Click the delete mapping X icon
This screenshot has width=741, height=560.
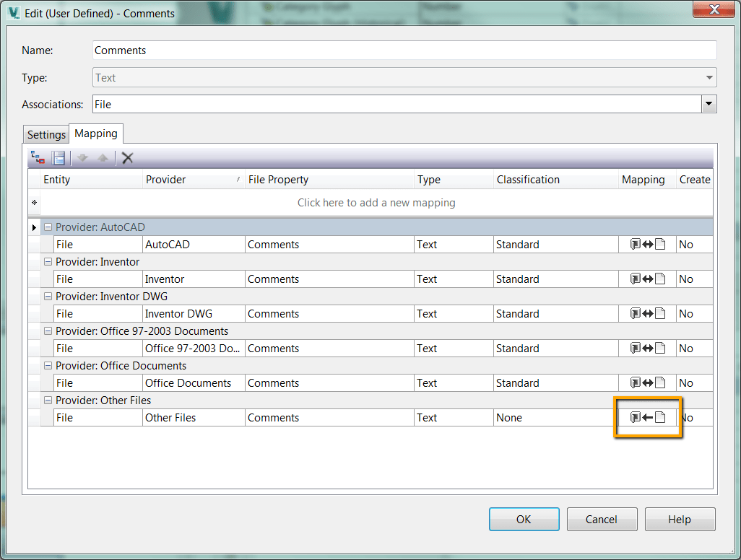coord(128,158)
